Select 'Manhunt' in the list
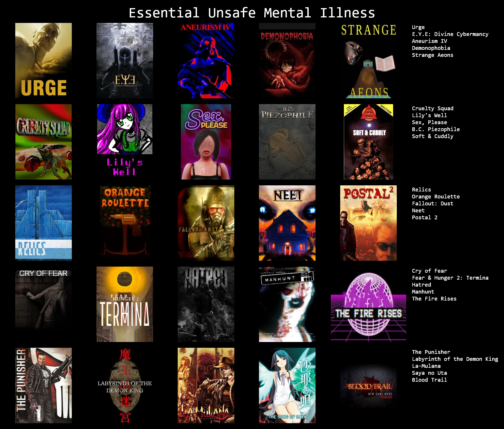The width and height of the screenshot is (504, 429). [423, 292]
